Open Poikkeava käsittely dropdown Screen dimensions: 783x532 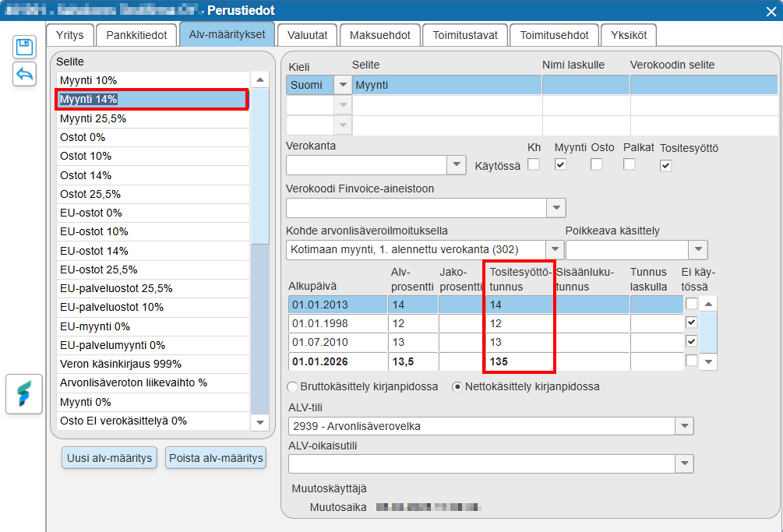pos(698,249)
